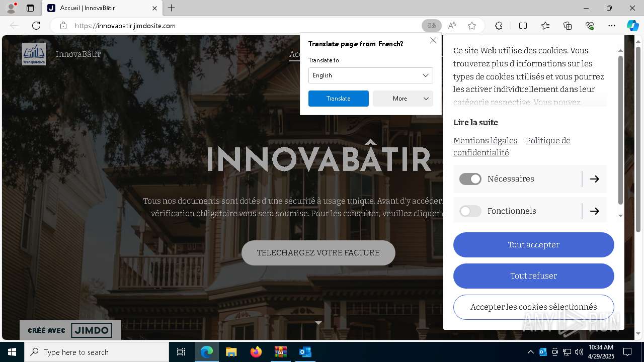Open the tab actions menu icon
Image resolution: width=644 pixels, height=362 pixels.
[x=30, y=8]
